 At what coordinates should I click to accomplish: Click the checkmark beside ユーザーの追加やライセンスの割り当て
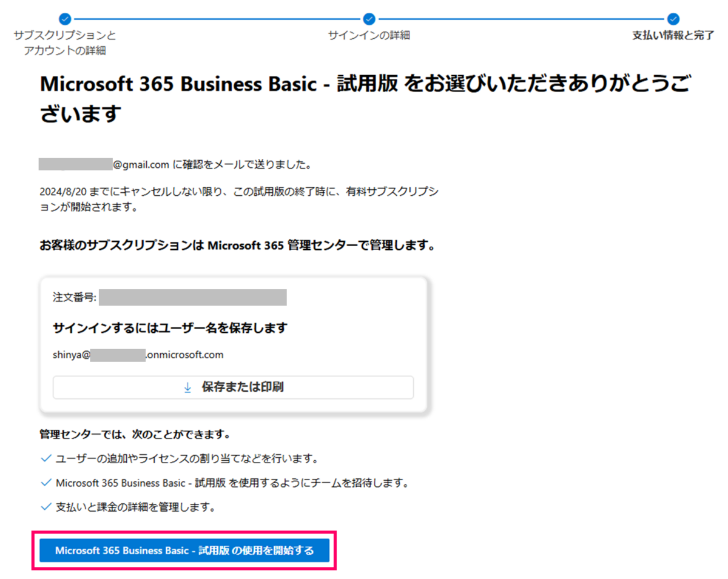(45, 458)
